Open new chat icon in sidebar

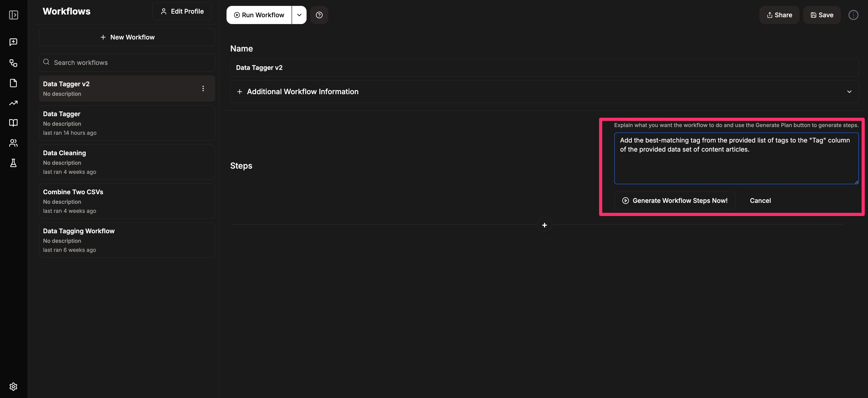(13, 42)
